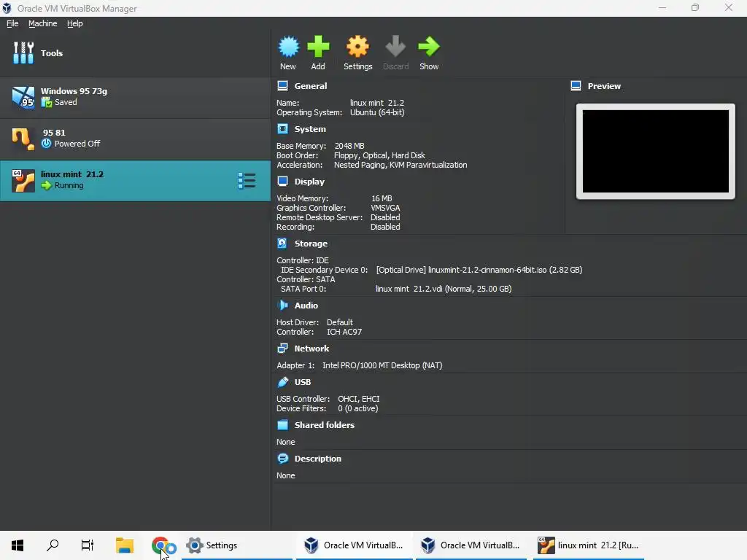Click the Network section icon
747x560 pixels.
tap(282, 349)
